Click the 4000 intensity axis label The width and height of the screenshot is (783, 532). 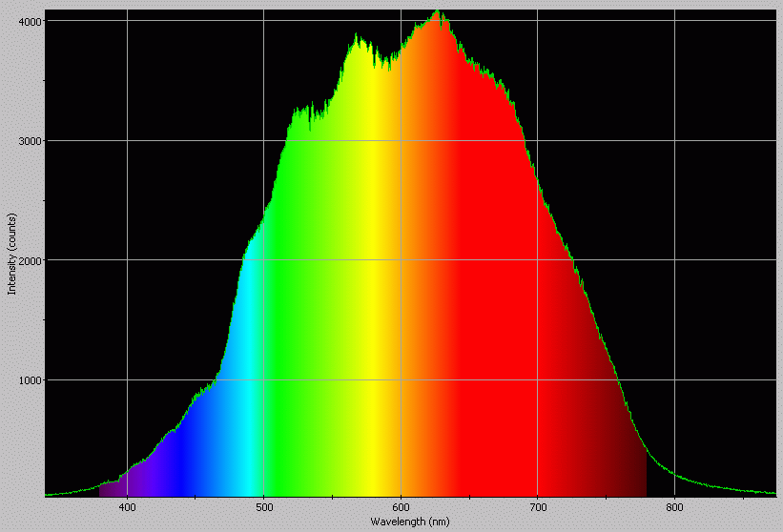point(30,21)
